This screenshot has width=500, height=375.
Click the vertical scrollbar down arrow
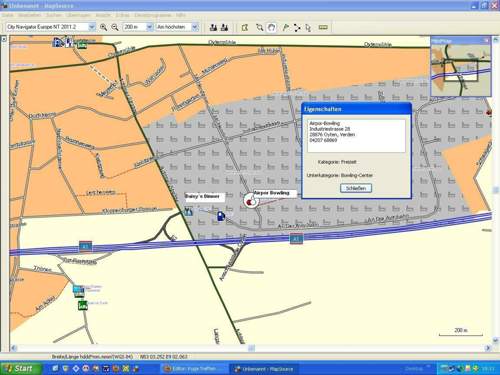(496, 340)
